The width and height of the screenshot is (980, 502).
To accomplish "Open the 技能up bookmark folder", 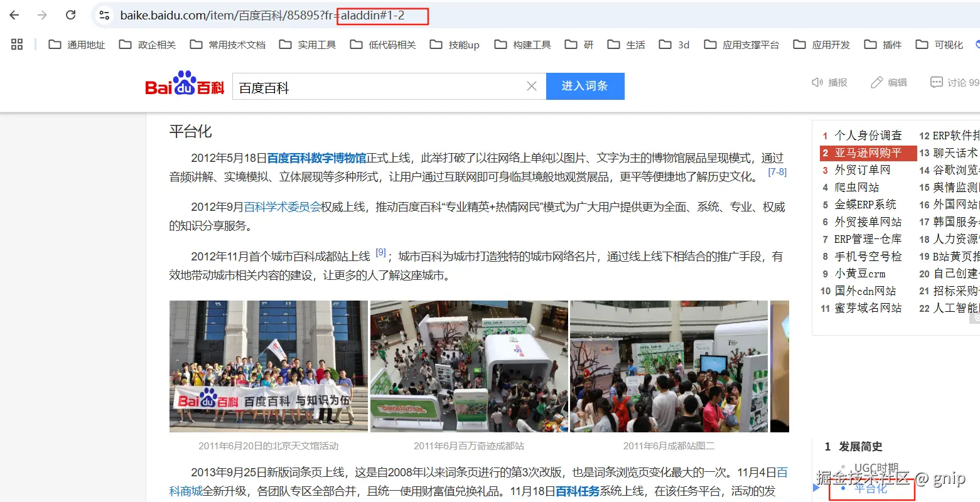I will click(455, 45).
